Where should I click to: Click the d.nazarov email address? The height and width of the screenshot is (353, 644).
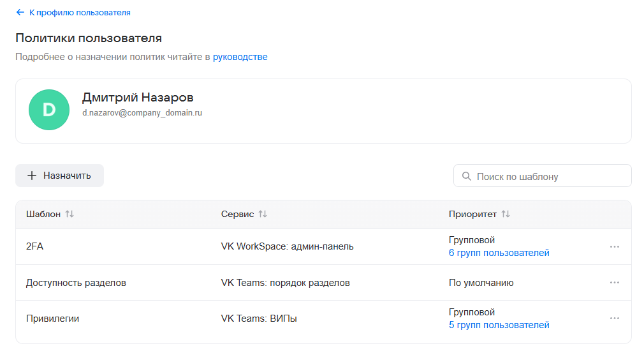pos(142,113)
